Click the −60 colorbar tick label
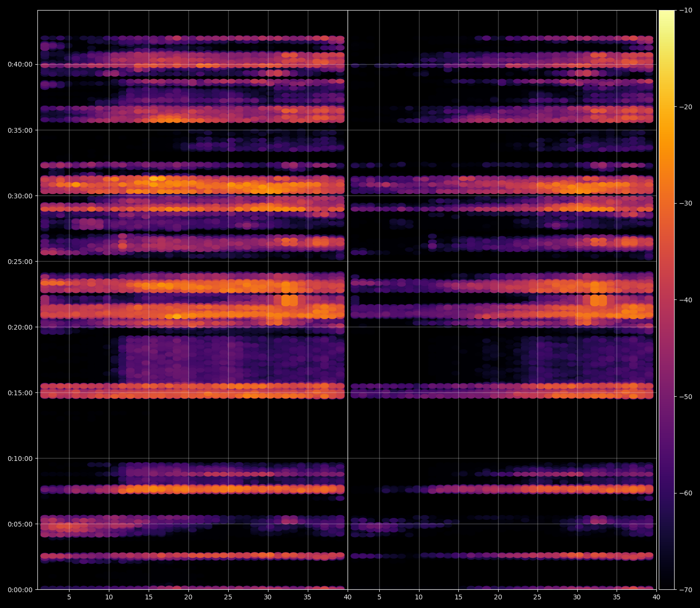This screenshot has width=700, height=608. pos(686,493)
